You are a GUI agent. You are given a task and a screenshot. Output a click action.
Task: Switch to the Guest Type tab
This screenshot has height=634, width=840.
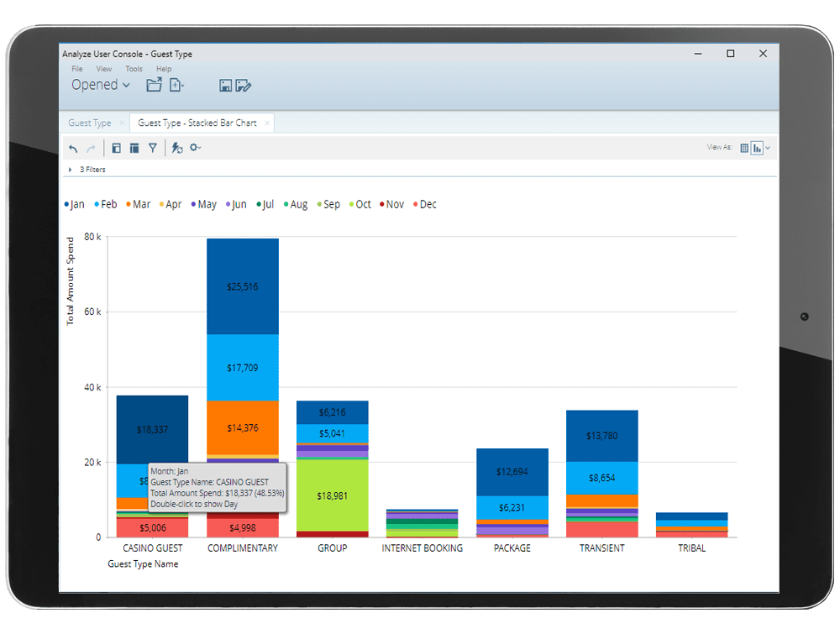pos(89,123)
